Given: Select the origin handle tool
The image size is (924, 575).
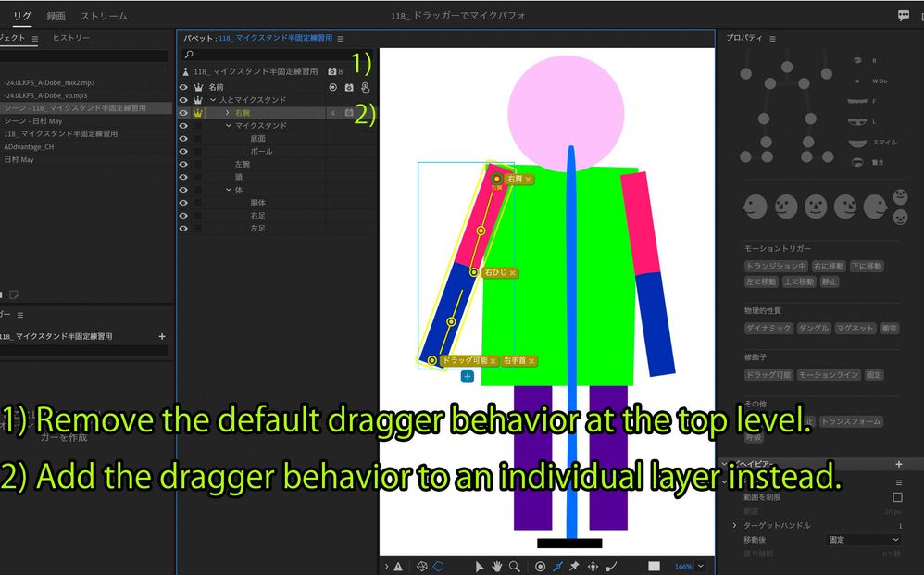Looking at the screenshot, I should point(540,565).
